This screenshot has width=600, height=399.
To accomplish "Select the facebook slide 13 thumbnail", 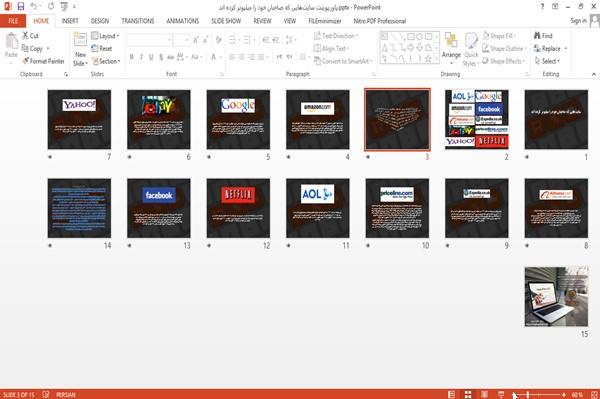I will (159, 208).
